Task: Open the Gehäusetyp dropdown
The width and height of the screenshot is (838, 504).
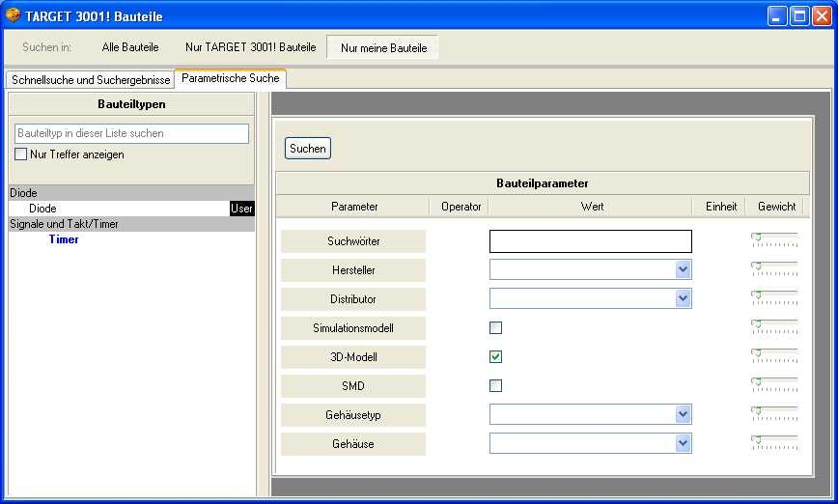Action: pyautogui.click(x=684, y=415)
